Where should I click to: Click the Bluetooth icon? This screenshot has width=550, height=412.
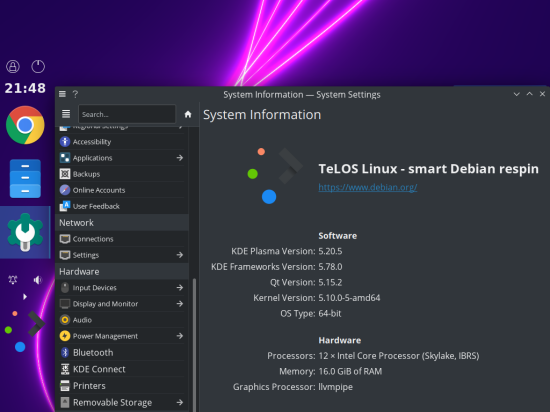[65, 352]
